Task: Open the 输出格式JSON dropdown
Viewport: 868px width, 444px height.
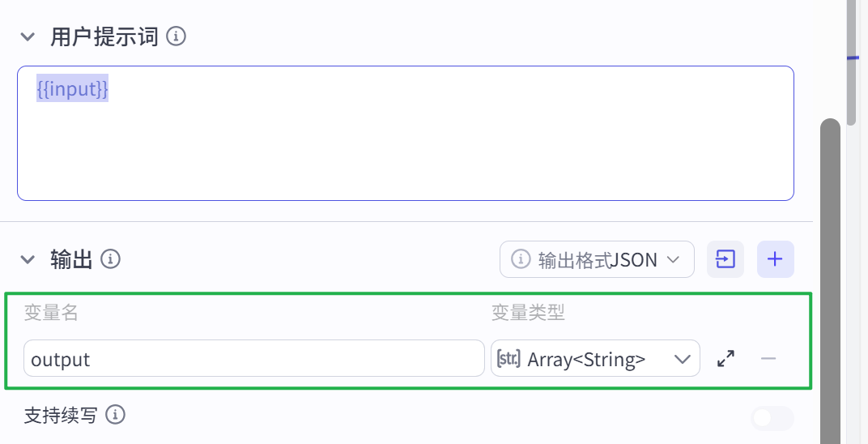Action: click(597, 259)
